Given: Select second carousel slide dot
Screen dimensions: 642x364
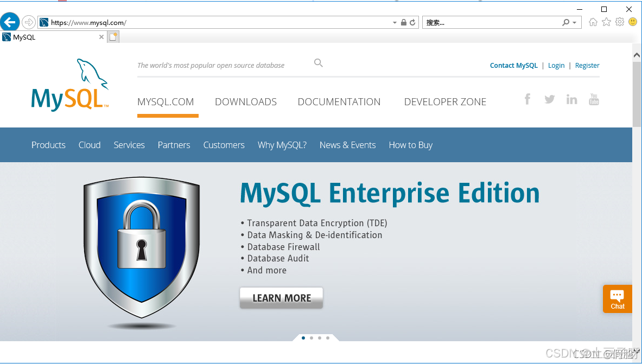Looking at the screenshot, I should (x=312, y=338).
